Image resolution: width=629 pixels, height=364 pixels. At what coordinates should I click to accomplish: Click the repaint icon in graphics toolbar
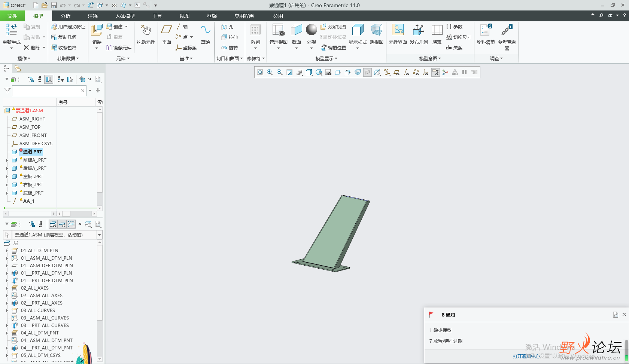(289, 72)
